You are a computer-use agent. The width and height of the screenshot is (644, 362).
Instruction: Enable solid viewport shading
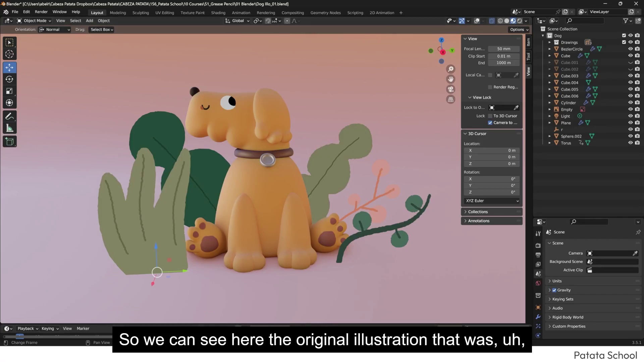tap(506, 21)
